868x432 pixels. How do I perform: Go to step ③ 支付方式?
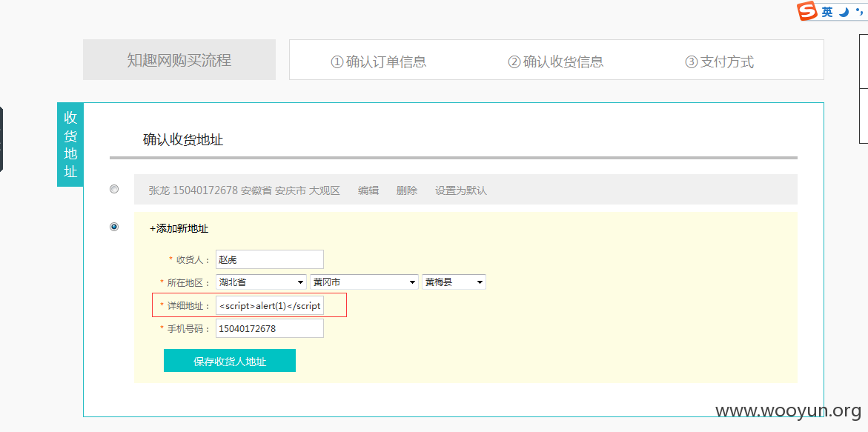tap(720, 62)
